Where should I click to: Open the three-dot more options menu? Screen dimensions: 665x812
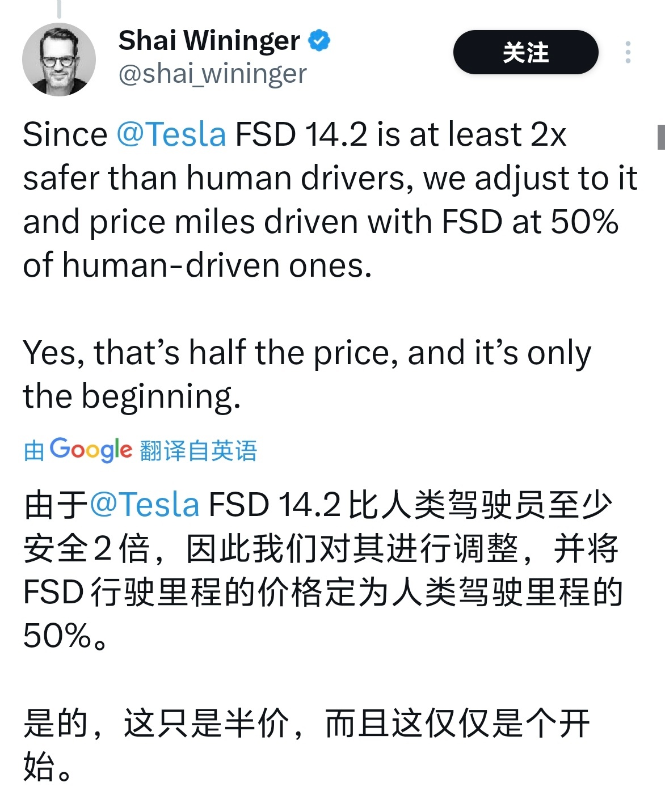tap(628, 52)
